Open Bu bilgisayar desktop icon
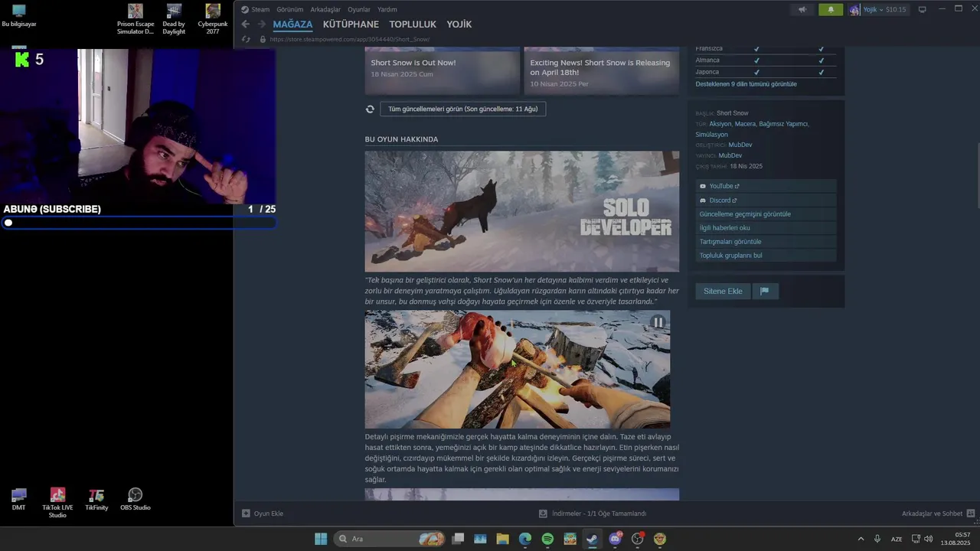This screenshot has width=980, height=551. 19,15
